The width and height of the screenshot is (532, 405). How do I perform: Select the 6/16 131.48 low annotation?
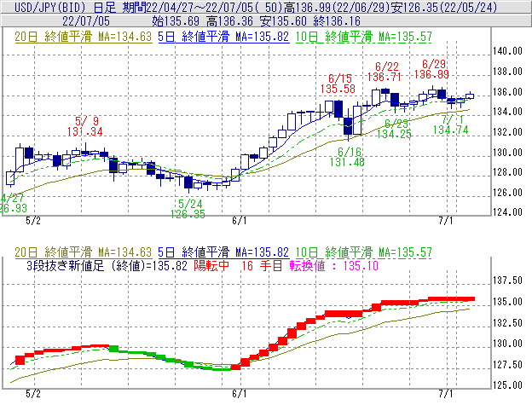point(348,157)
